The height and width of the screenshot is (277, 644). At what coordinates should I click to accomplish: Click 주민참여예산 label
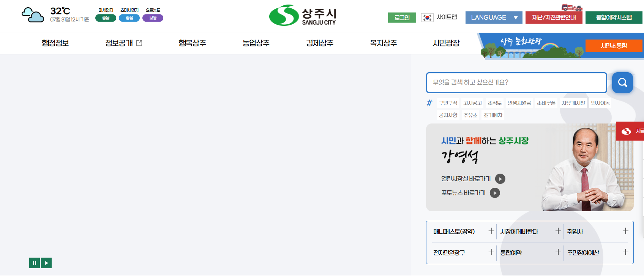[583, 253]
